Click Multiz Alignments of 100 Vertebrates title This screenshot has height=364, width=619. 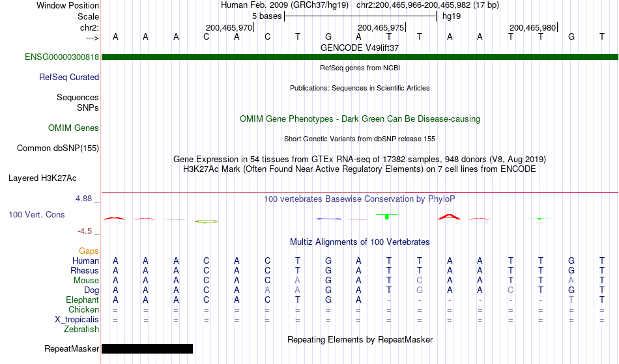[360, 242]
